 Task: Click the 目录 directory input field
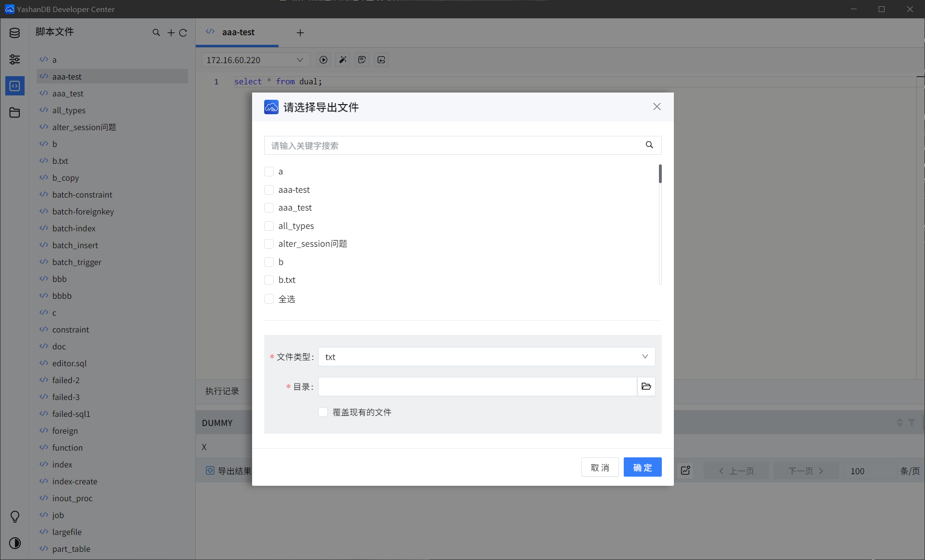point(477,387)
